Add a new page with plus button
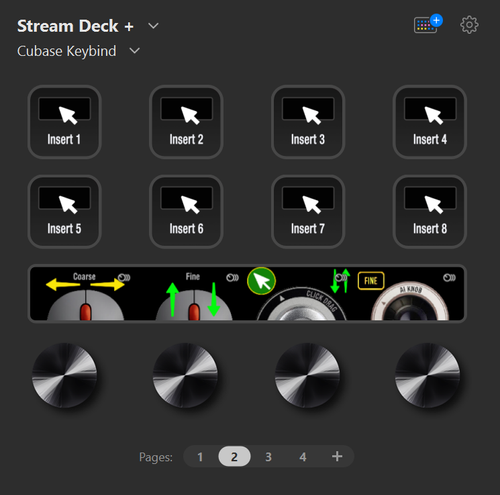 pos(337,456)
